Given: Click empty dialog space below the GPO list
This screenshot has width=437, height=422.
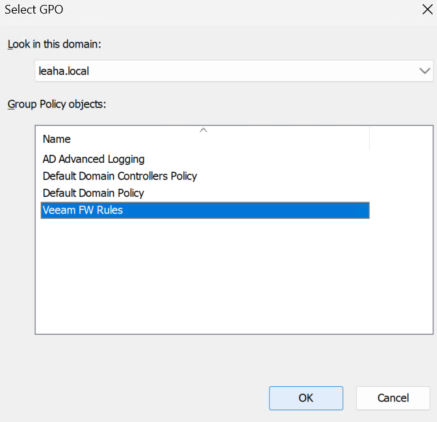Looking at the screenshot, I should tap(217, 358).
